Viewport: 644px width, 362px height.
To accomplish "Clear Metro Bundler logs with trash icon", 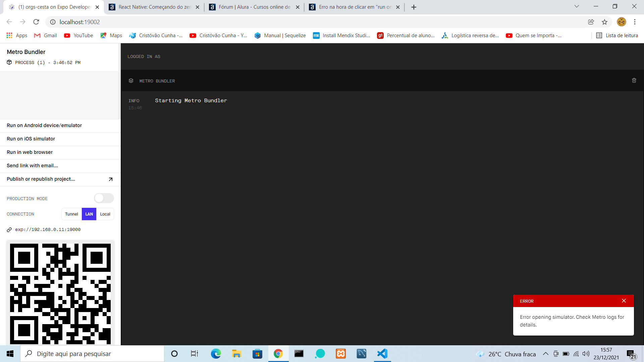I will coord(634,80).
